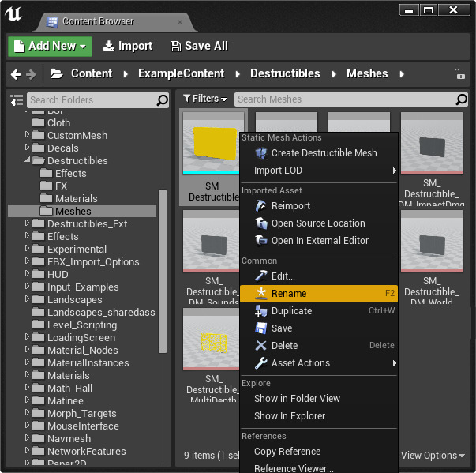Click the Create Destructible Mesh icon
476x473 pixels.
pos(263,153)
